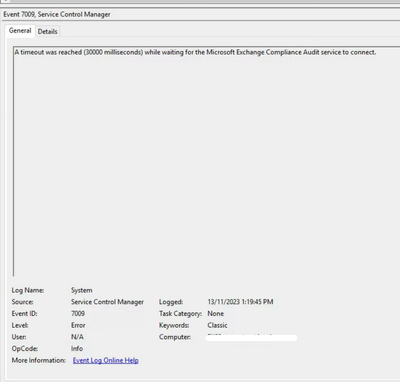Screen dimensions: 400x382
Task: Click the Log Name value 'System'
Action: click(x=82, y=290)
